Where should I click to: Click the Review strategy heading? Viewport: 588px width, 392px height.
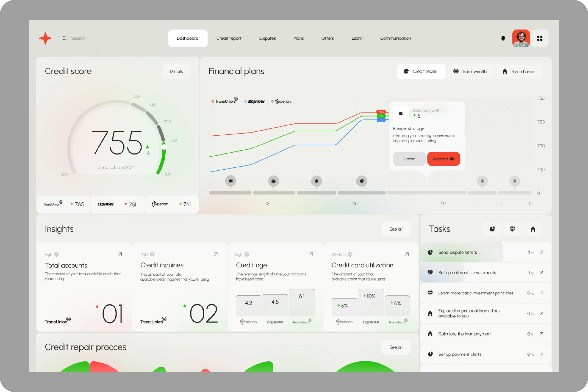(x=408, y=129)
